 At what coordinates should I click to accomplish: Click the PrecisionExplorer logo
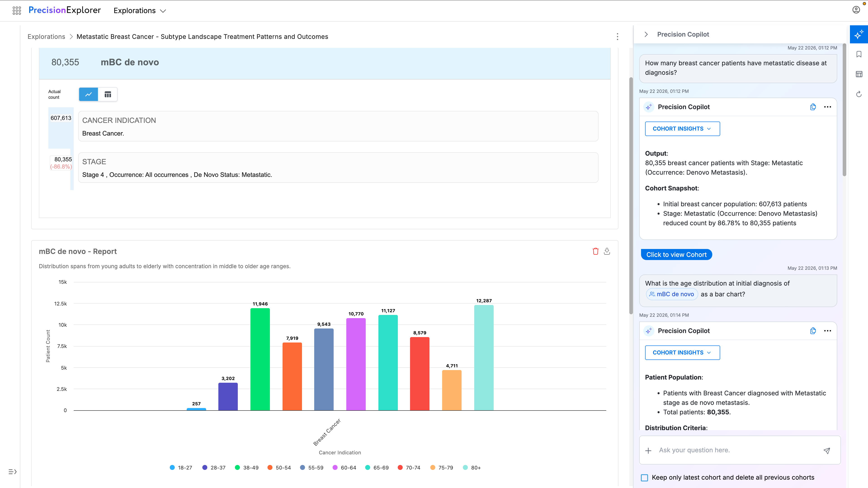tap(65, 10)
